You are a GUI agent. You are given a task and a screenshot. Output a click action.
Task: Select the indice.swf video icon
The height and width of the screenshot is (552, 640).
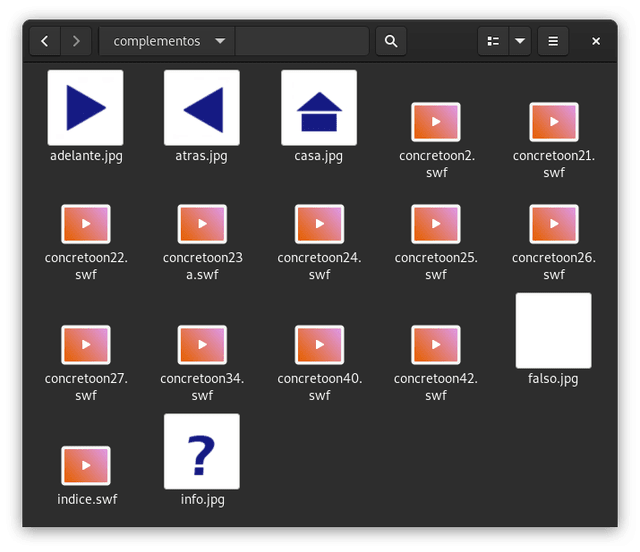point(86,465)
